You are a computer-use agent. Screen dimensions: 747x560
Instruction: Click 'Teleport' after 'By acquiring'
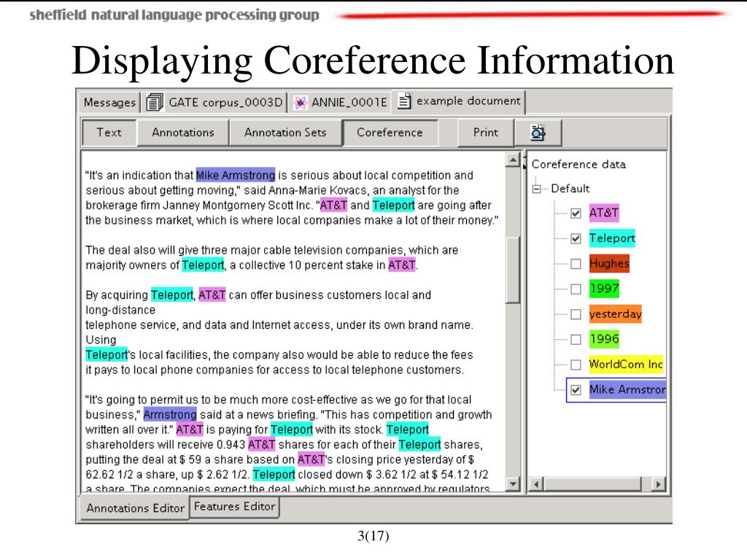tap(172, 295)
